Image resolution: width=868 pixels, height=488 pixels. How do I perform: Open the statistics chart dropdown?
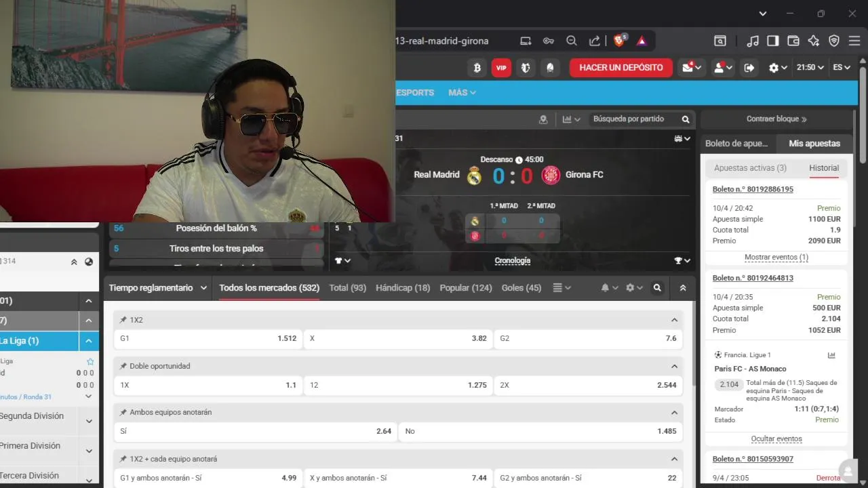tap(571, 119)
